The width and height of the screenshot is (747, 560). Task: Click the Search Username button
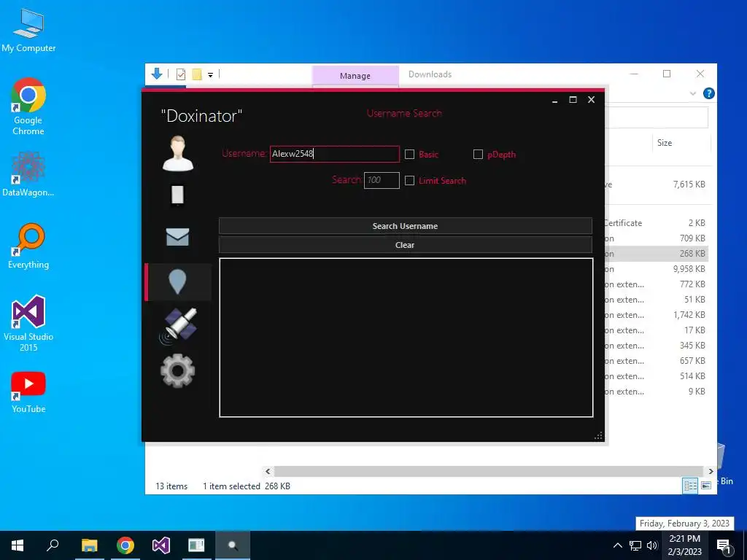406,226
